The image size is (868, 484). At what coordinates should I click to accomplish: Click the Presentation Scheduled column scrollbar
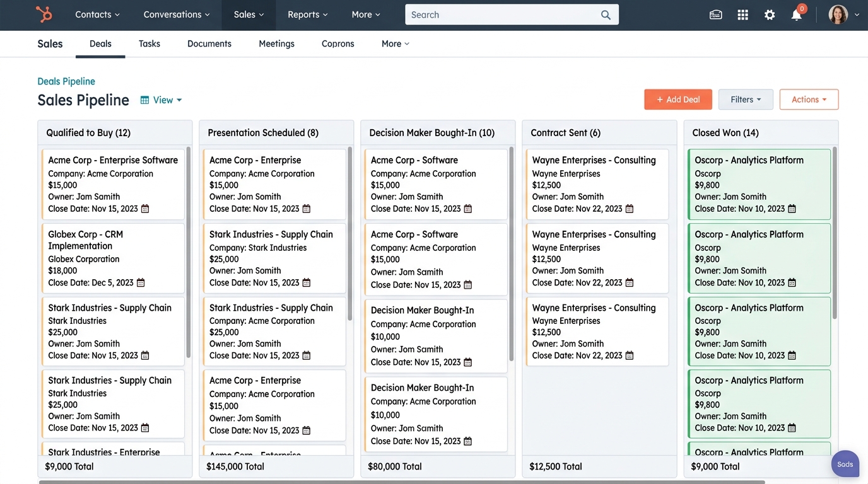(x=349, y=234)
